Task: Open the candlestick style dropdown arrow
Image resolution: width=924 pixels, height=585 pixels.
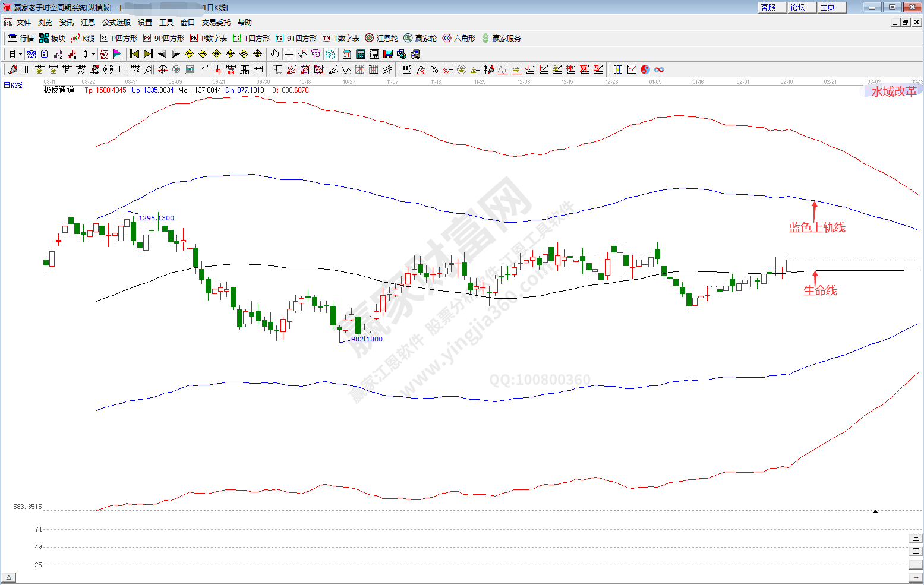Action: (x=93, y=54)
